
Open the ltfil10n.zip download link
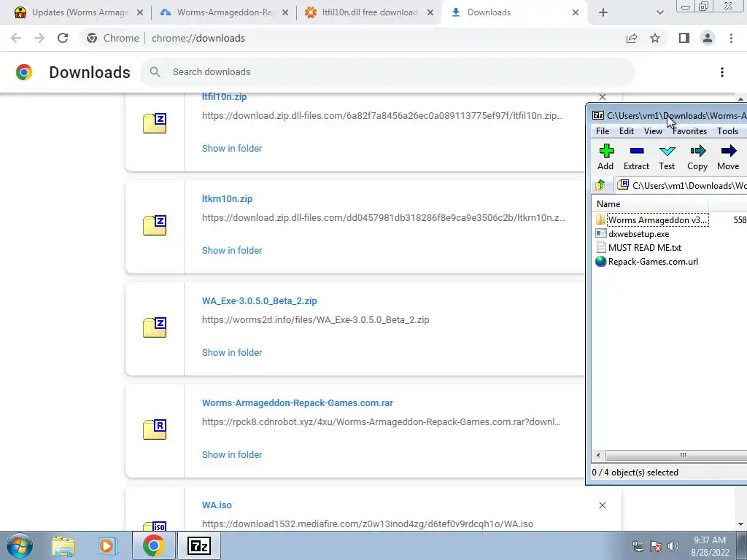coord(225,97)
